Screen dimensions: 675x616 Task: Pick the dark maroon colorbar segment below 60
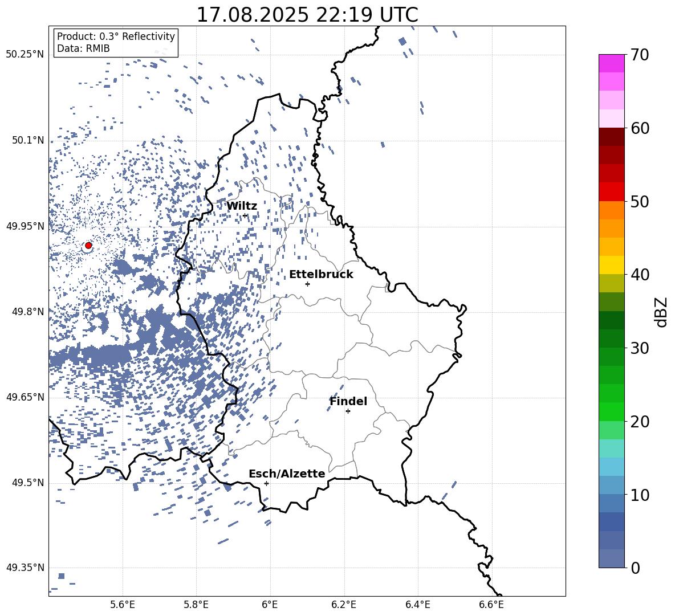pos(611,137)
